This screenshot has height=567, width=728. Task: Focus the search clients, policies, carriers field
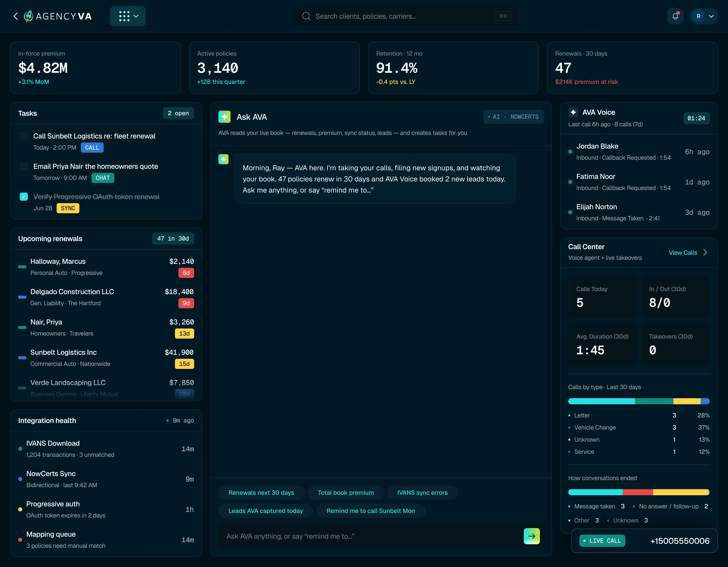tap(406, 16)
